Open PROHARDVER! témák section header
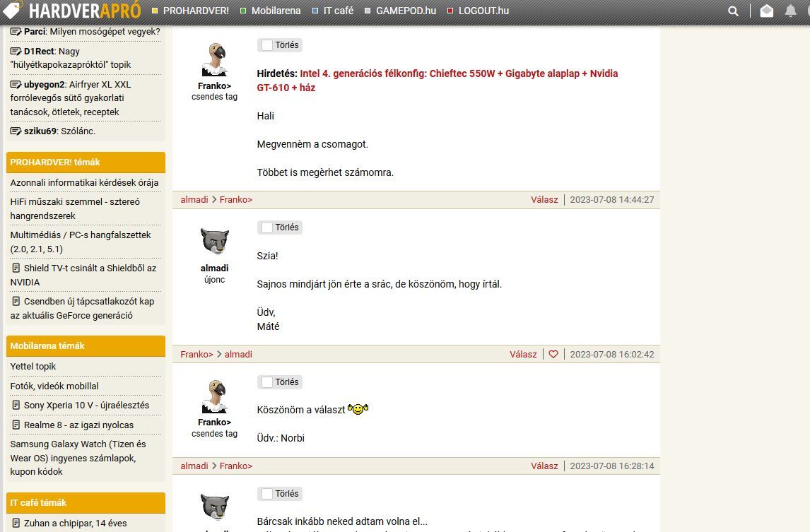The height and width of the screenshot is (532, 810). (x=86, y=162)
